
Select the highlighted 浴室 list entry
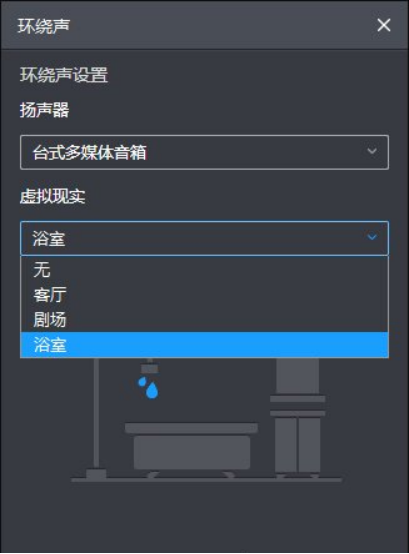(x=204, y=344)
